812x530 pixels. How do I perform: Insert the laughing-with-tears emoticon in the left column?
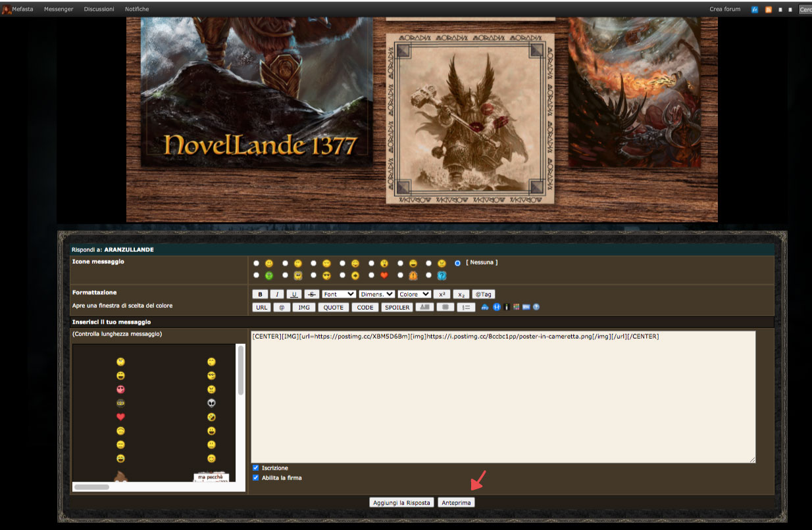click(121, 458)
